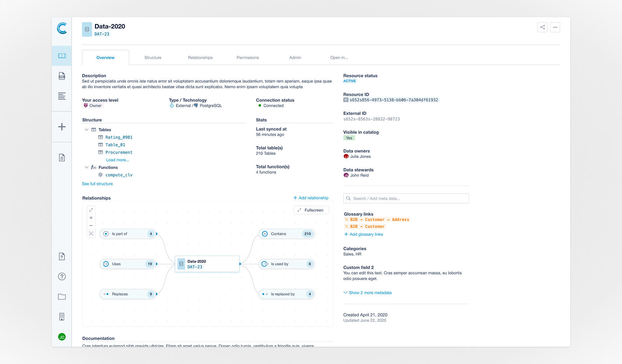Open the Procurement table item
Viewport: 622px width, 364px height.
pyautogui.click(x=119, y=153)
